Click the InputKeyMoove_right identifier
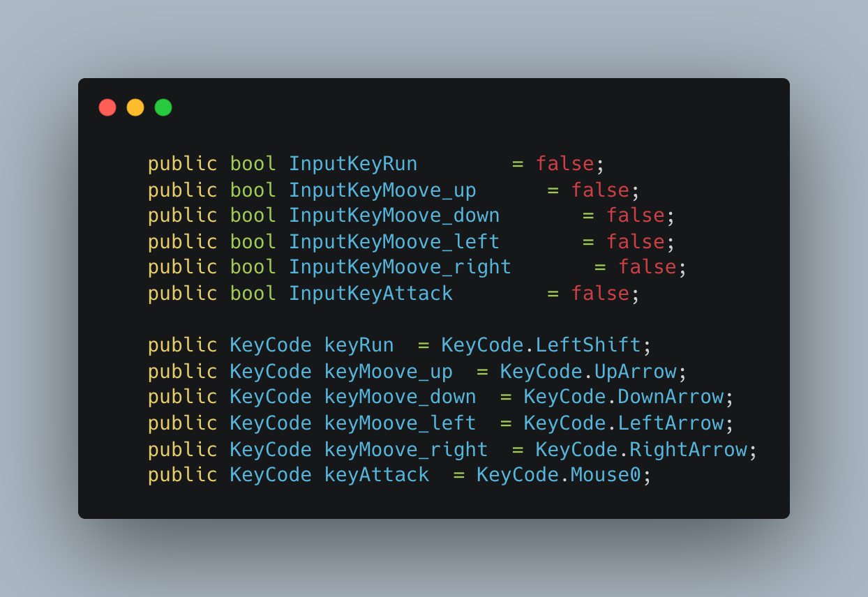 click(x=400, y=267)
